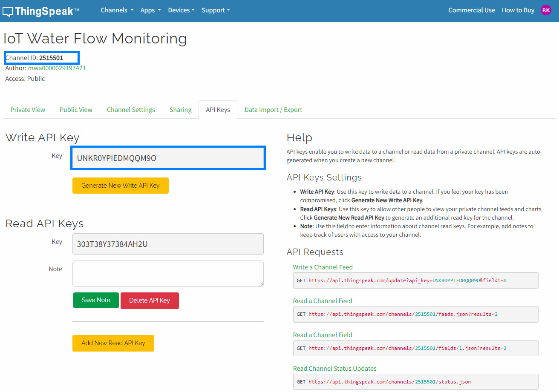Switch to the Private View tab
559x392 pixels.
[x=28, y=110]
